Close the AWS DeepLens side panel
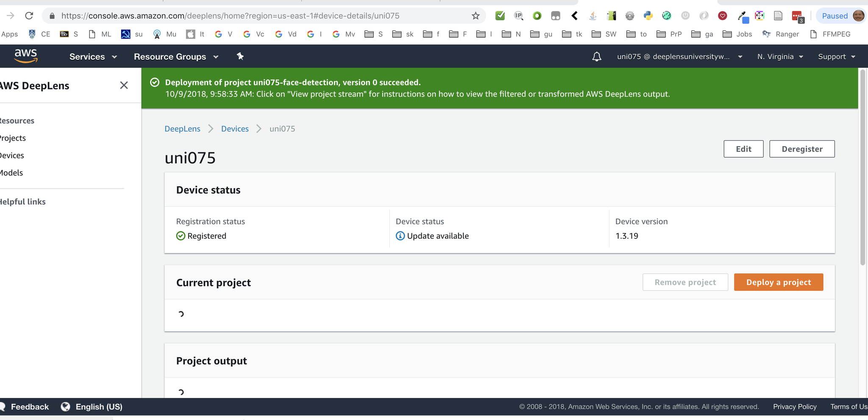The width and height of the screenshot is (868, 420). (124, 85)
